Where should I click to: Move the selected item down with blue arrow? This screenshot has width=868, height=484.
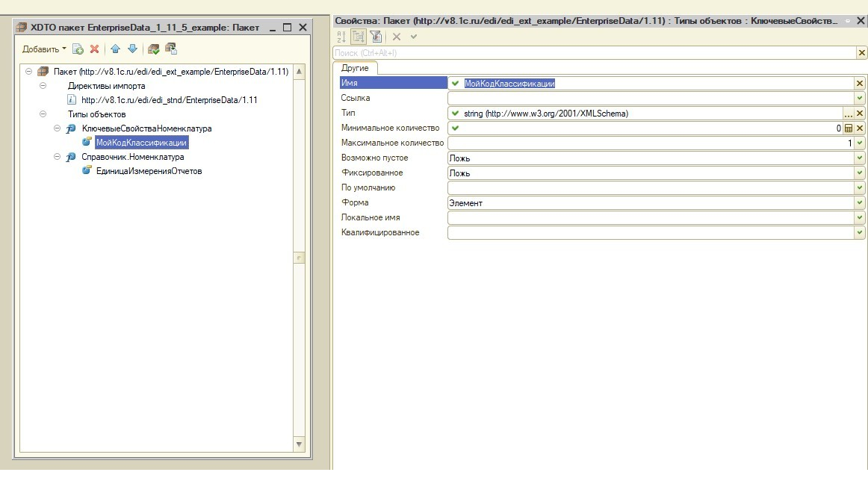tap(132, 49)
